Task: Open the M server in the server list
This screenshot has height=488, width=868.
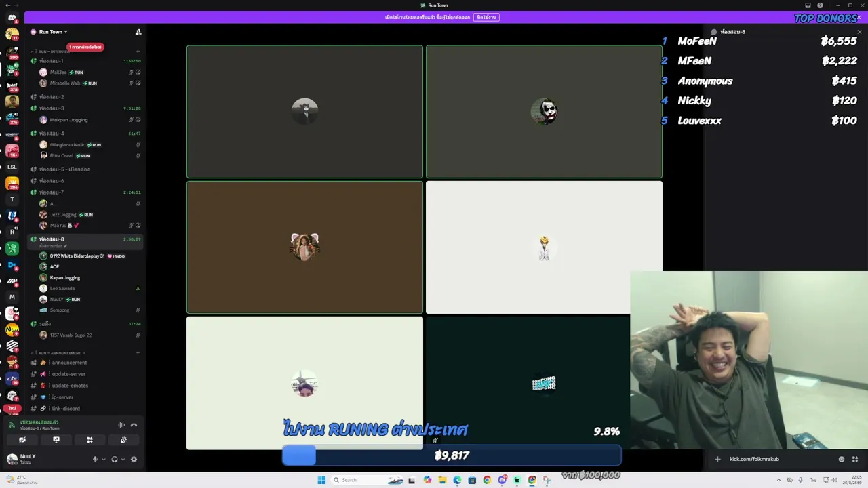Action: 12,297
